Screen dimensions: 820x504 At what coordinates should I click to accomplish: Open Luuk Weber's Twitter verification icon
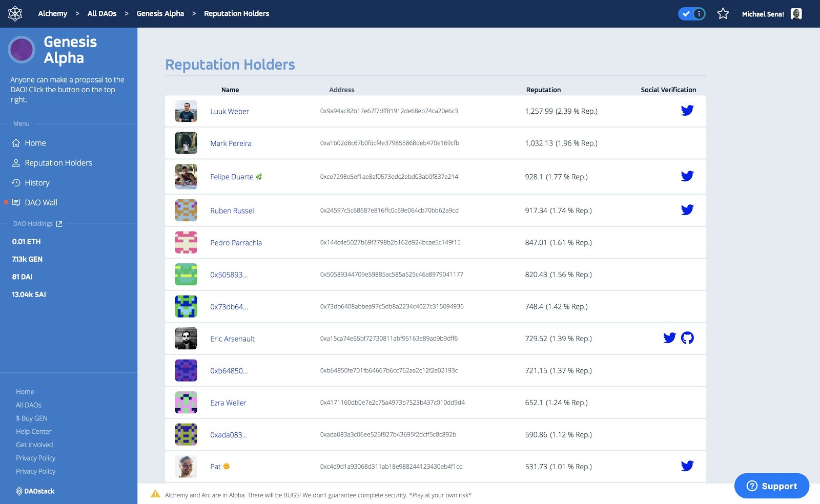687,111
